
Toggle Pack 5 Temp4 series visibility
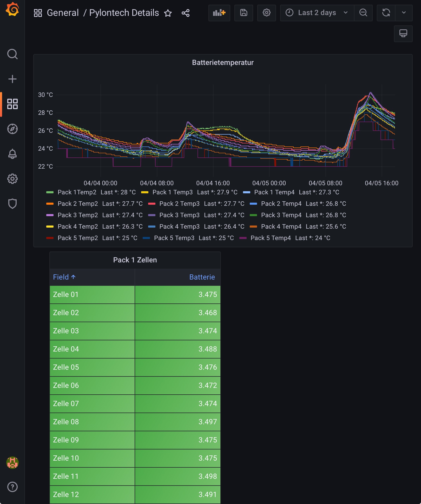pos(271,238)
